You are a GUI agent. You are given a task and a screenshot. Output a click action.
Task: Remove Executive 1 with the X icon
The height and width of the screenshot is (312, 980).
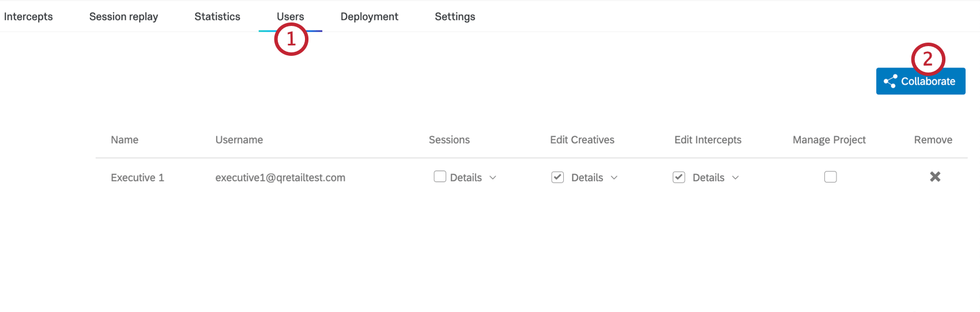(935, 177)
